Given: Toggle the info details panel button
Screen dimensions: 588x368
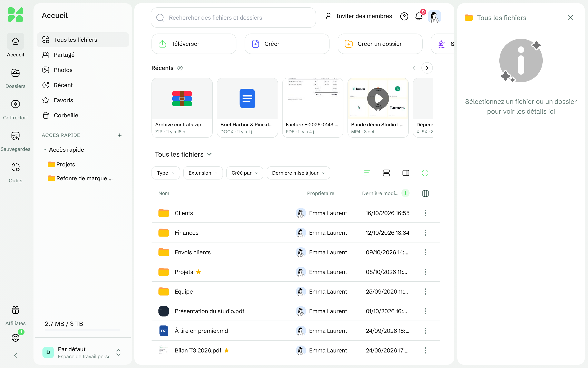Looking at the screenshot, I should click(x=425, y=173).
